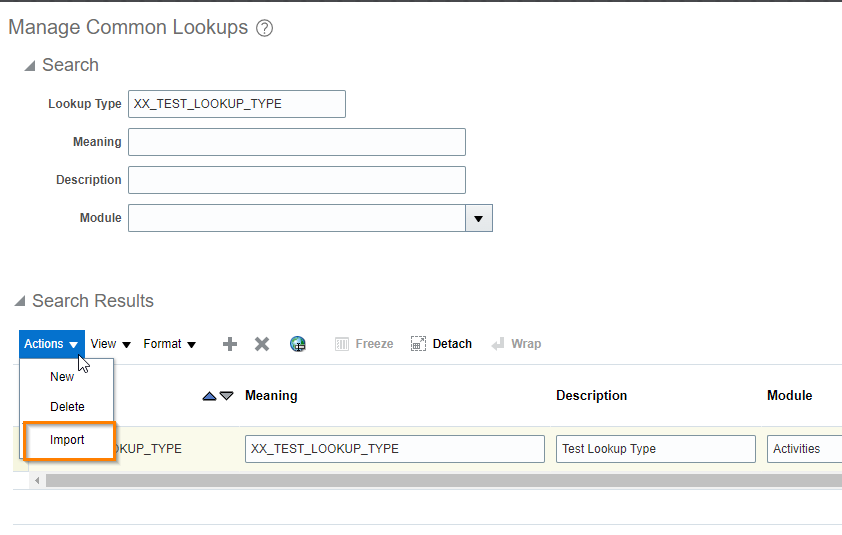The image size is (842, 535).
Task: Edit the Meaning cell XX_TEST_LOOKUP_TYPE in results
Action: click(395, 449)
